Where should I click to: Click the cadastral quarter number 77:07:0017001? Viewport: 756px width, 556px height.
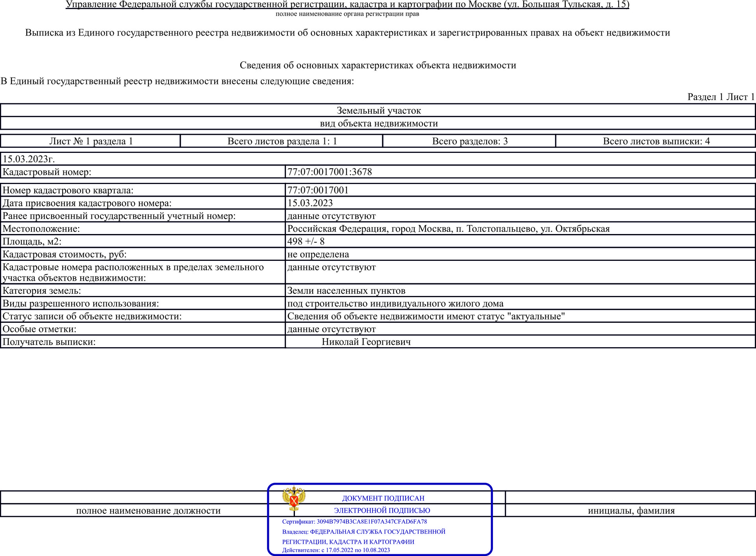(x=318, y=190)
